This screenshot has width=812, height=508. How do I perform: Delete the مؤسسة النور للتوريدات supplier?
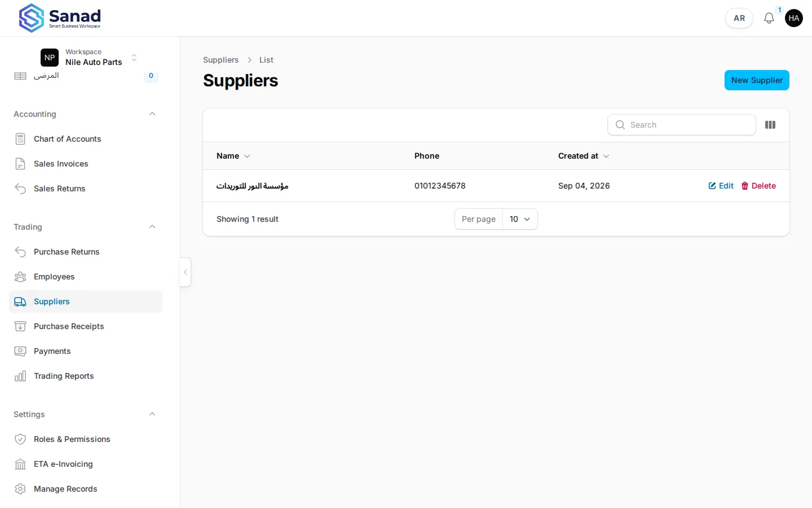(758, 186)
